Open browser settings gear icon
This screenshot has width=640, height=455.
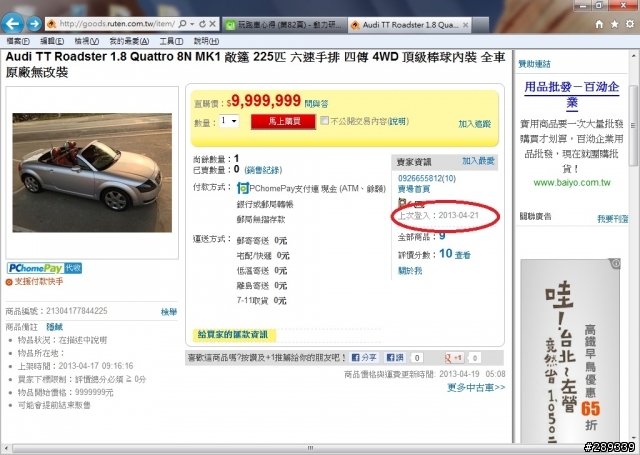tap(630, 24)
